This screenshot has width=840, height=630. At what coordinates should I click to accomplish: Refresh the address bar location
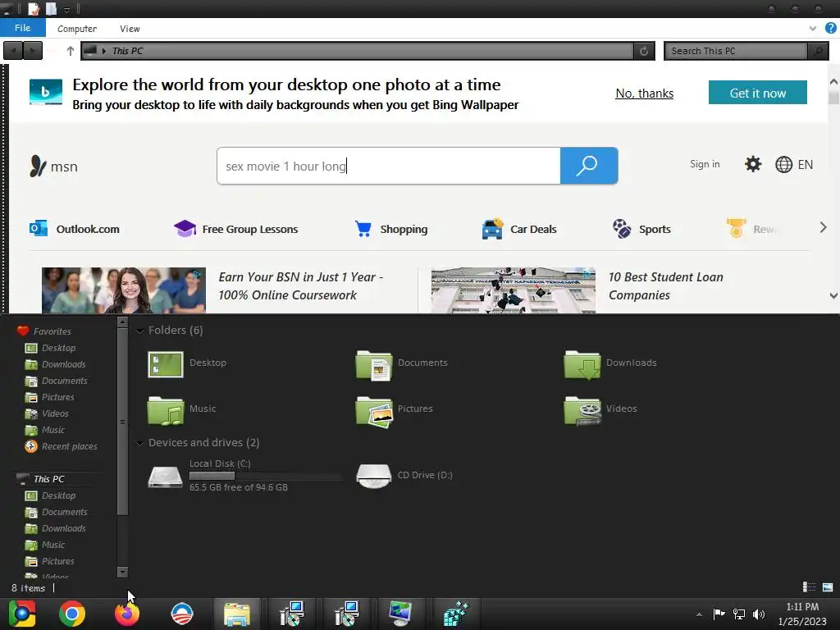644,51
